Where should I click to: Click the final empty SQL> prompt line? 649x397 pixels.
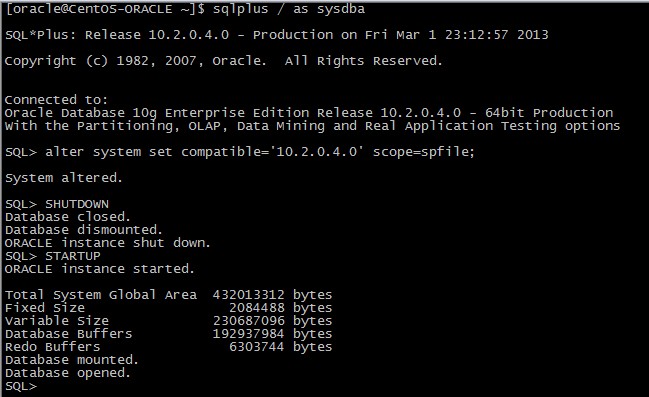21,386
